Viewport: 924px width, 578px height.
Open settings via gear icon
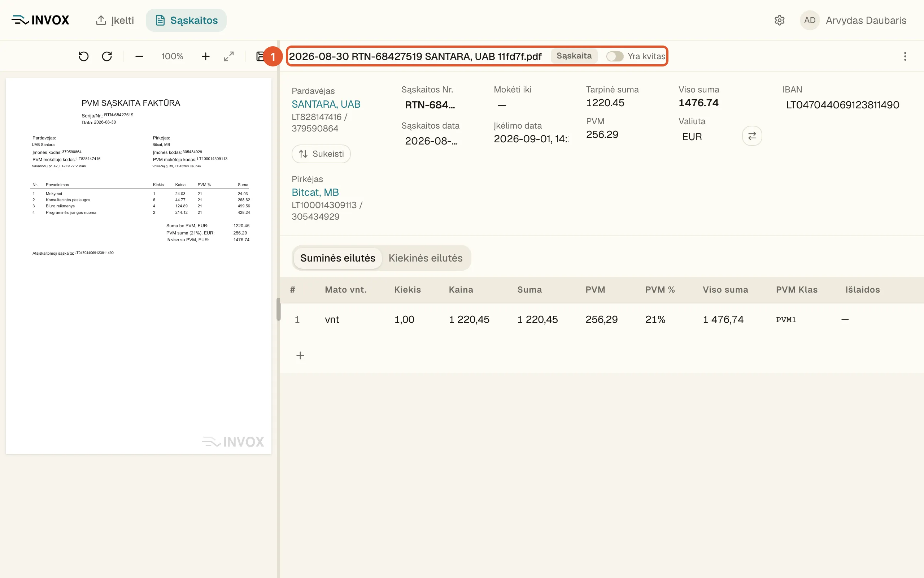click(x=779, y=20)
